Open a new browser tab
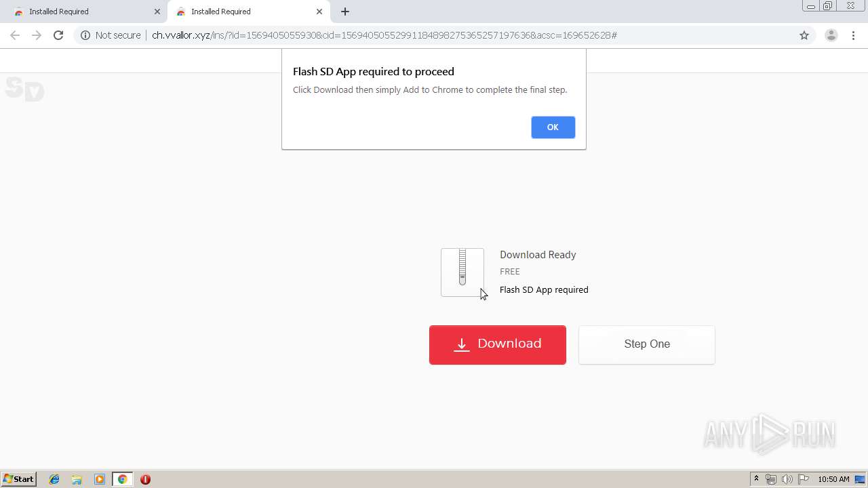 coord(345,12)
